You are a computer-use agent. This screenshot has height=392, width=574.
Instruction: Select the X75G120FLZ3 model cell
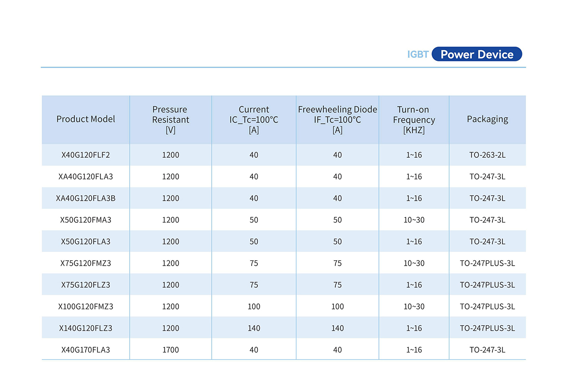click(x=86, y=285)
